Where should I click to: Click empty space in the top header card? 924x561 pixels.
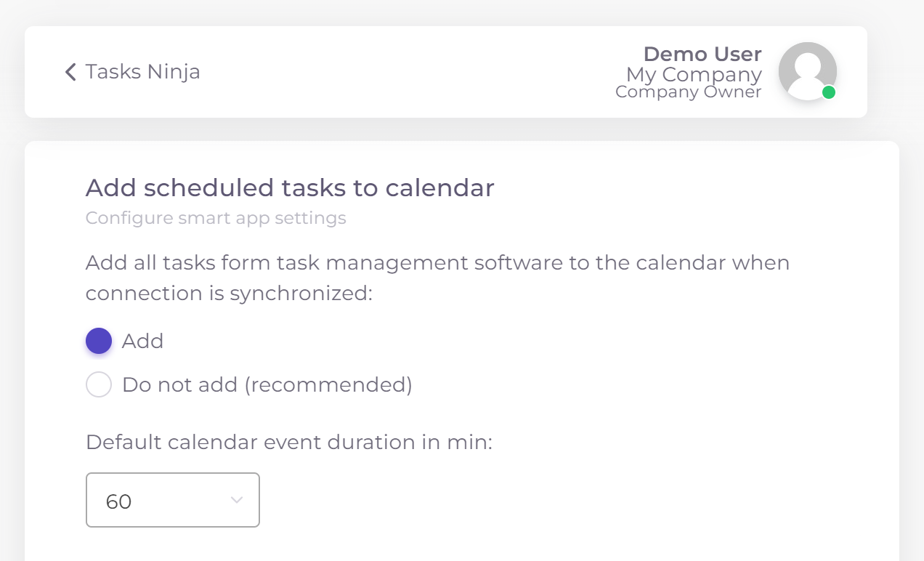point(421,72)
